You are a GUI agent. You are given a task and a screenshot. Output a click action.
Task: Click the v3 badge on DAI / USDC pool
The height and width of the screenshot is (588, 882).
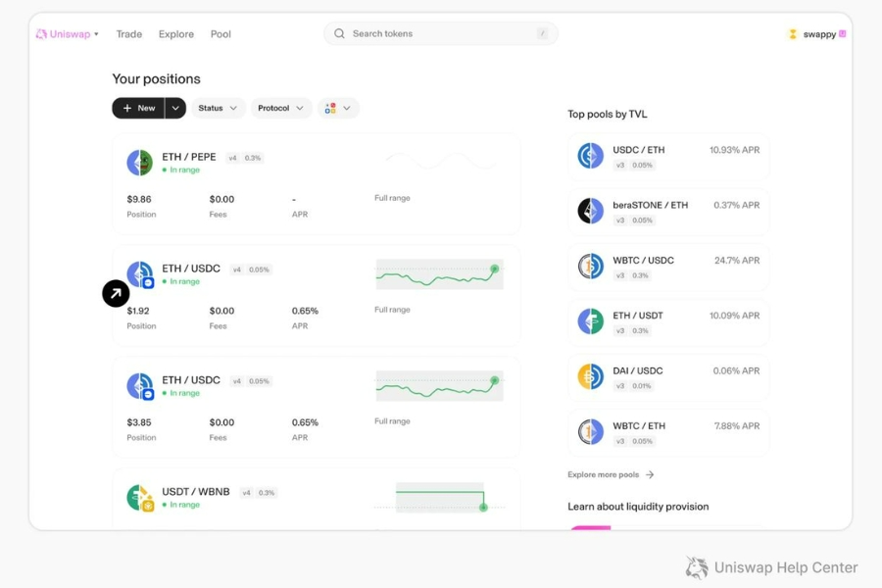point(620,386)
